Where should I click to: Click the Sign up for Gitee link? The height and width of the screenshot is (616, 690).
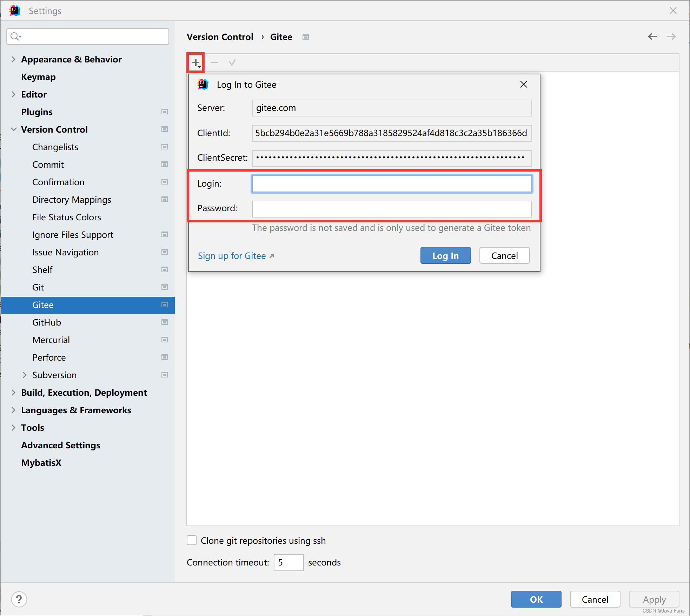(237, 256)
